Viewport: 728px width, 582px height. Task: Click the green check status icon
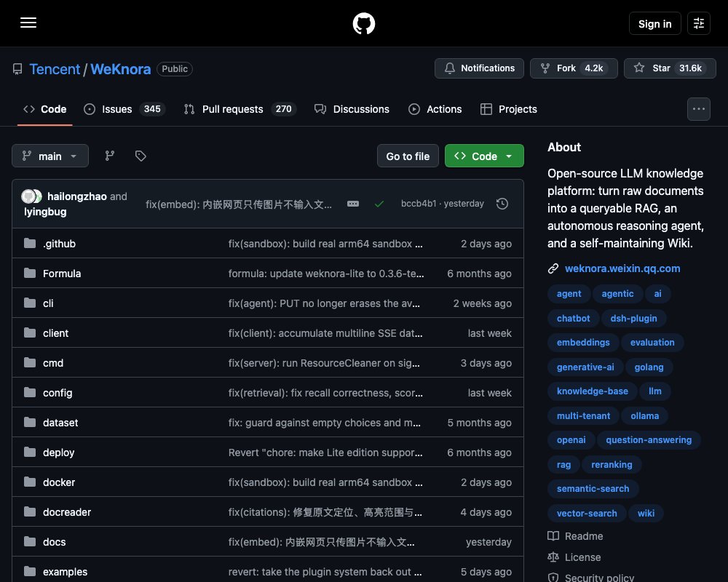point(379,204)
